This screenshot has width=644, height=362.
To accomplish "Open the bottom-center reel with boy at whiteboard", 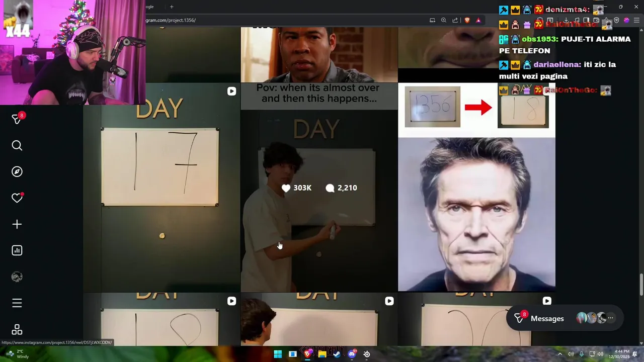I will click(319, 319).
